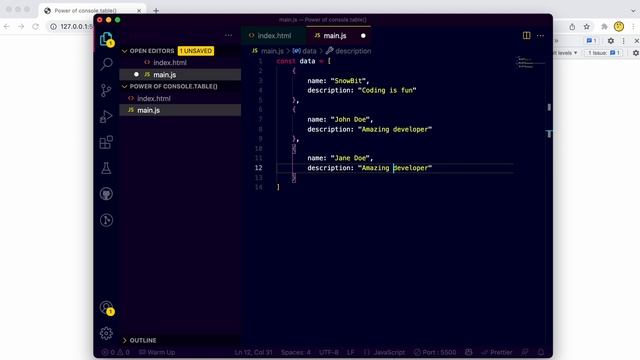Click Ln 12, Col 31 in the status bar

(x=253, y=352)
